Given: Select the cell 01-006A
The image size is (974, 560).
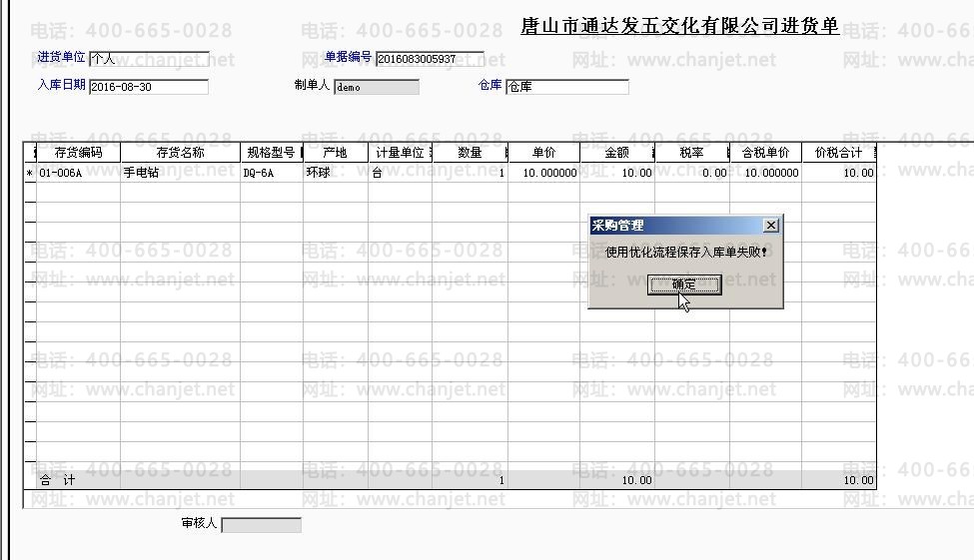Looking at the screenshot, I should [x=78, y=173].
